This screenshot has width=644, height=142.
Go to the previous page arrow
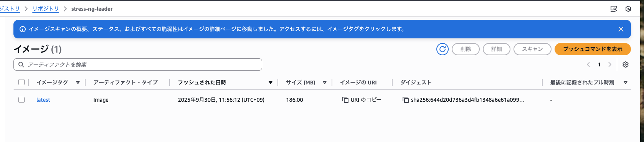click(588, 64)
